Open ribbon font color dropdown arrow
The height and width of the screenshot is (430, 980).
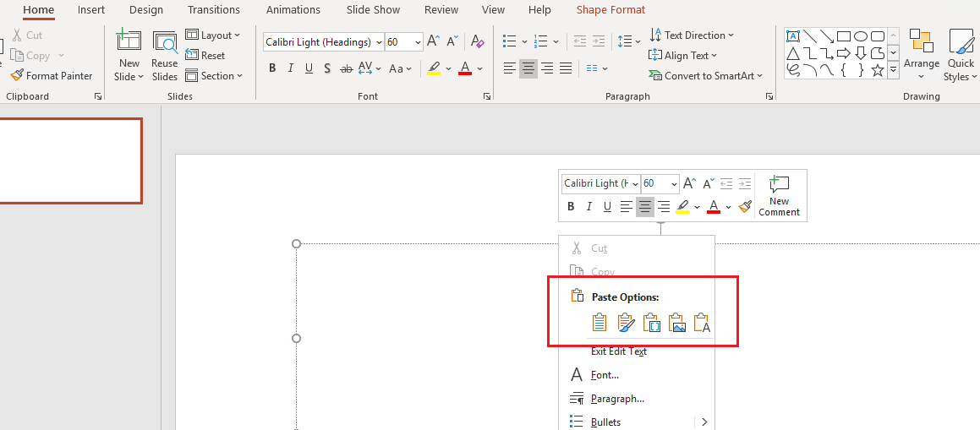pos(480,68)
